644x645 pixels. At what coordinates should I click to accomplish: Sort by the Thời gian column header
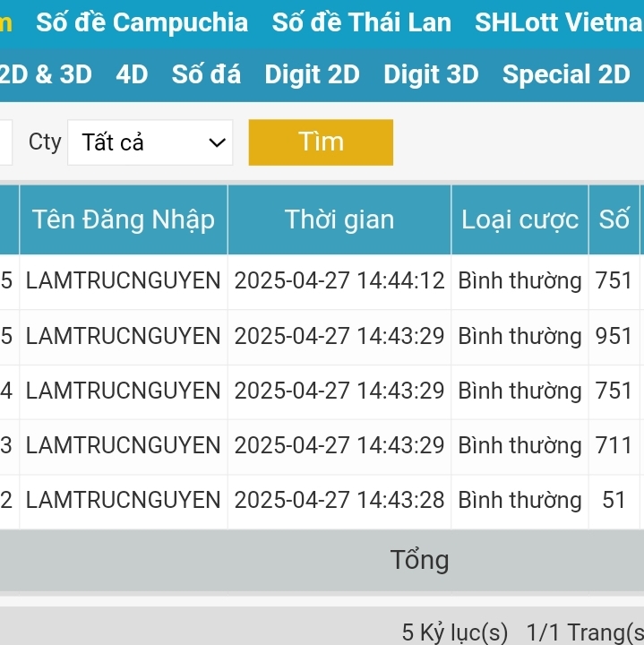(x=339, y=219)
